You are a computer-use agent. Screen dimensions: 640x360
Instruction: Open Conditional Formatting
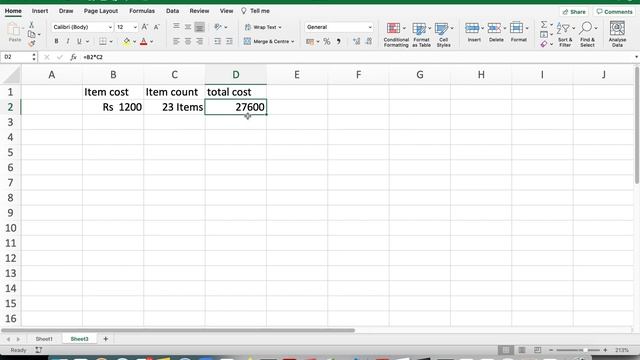(396, 34)
